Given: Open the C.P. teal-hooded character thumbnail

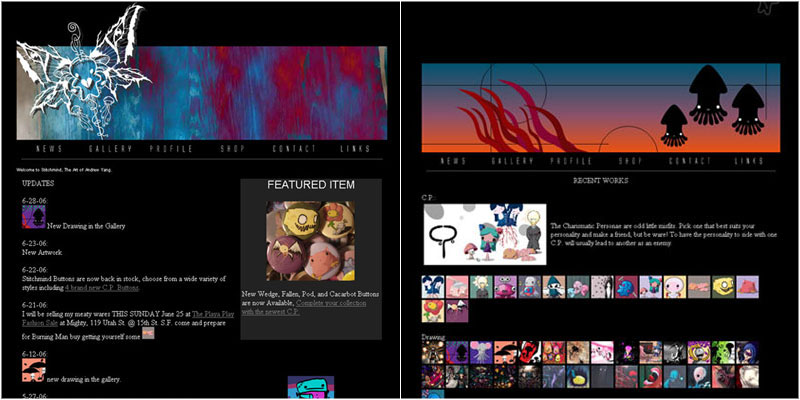Looking at the screenshot, I should click(x=554, y=287).
